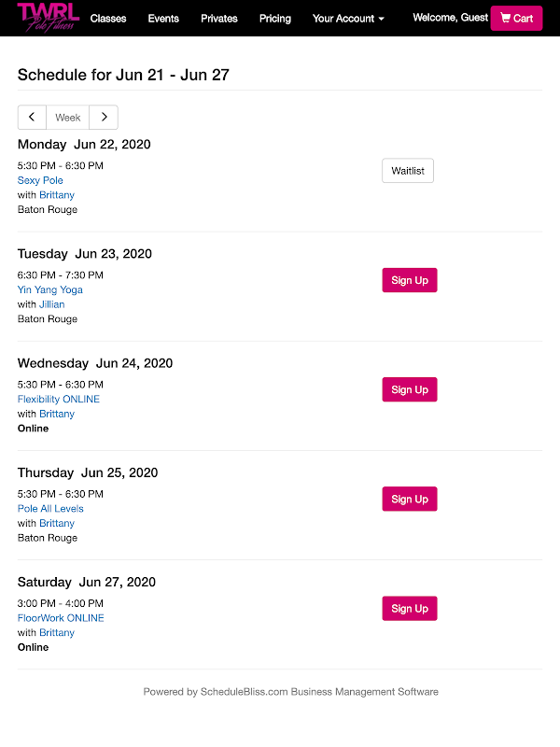The image size is (560, 747).
Task: Open the Events menu item
Action: [x=163, y=19]
